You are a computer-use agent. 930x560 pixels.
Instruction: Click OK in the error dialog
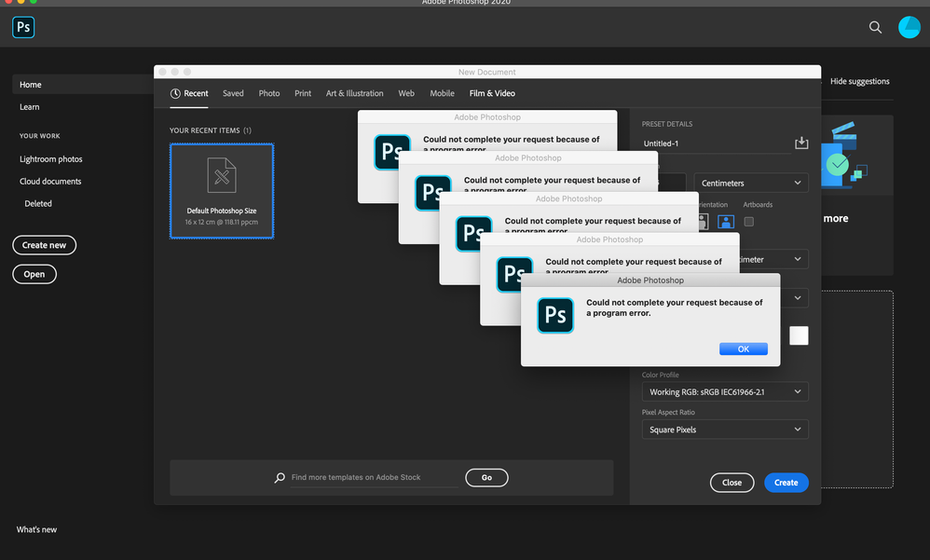744,349
